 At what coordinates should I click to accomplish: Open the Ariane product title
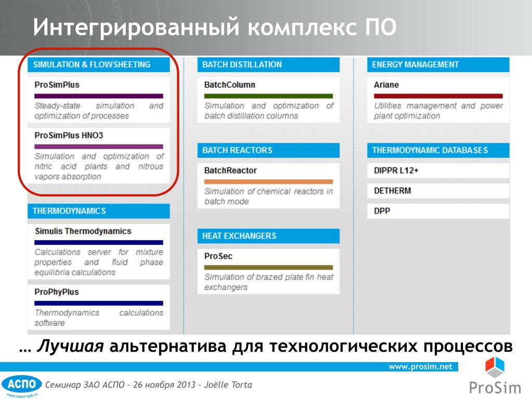386,85
